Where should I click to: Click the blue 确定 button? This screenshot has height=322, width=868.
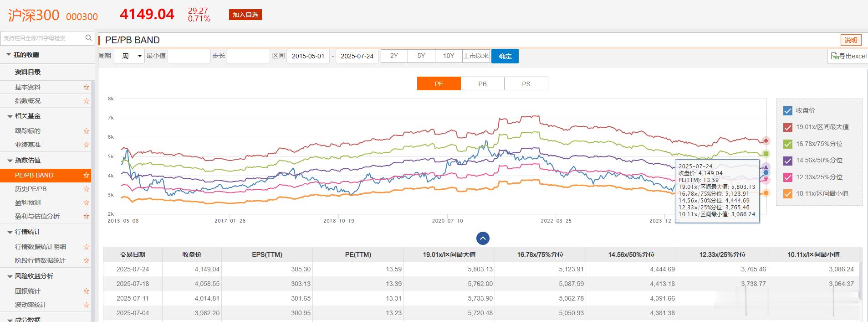[505, 56]
